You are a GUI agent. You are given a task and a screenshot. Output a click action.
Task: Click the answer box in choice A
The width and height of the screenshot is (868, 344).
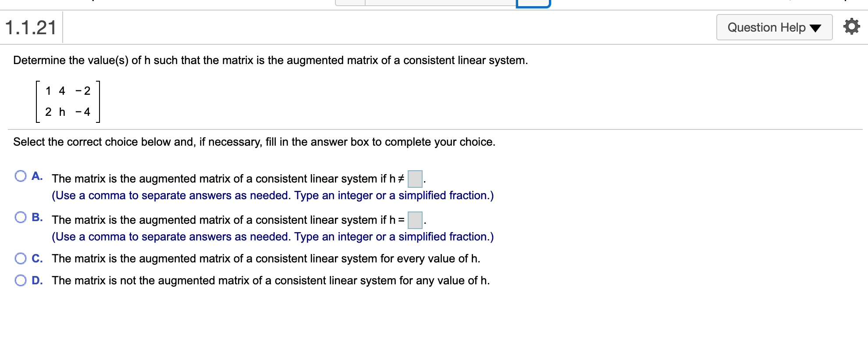point(414,178)
